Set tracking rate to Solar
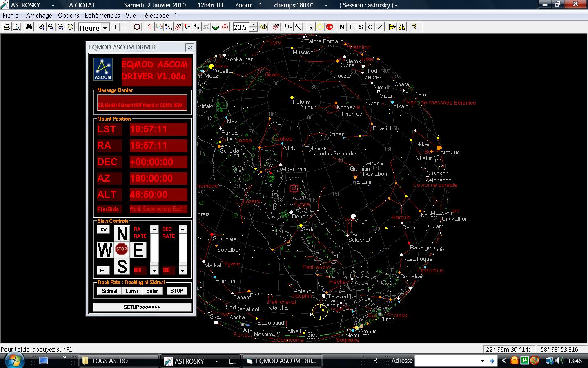This screenshot has width=588, height=368. coord(152,291)
